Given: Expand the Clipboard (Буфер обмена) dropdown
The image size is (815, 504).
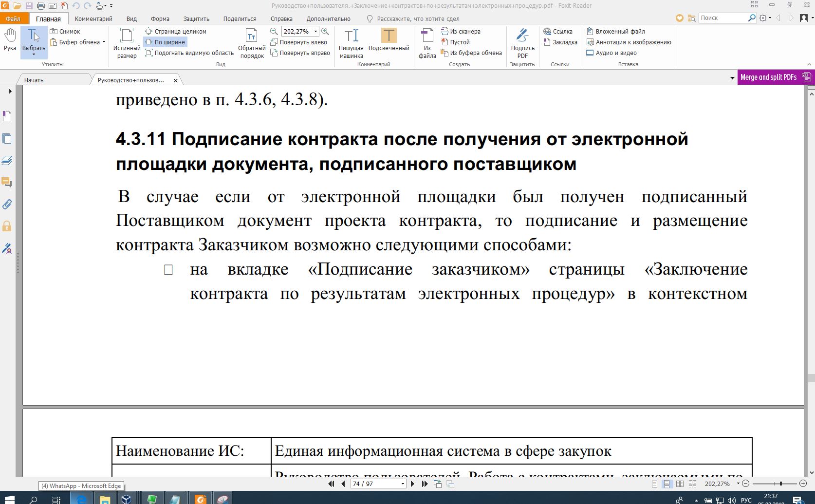Looking at the screenshot, I should (104, 42).
